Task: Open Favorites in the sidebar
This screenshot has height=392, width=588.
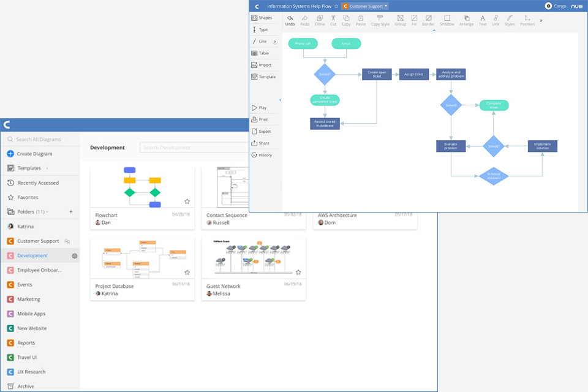Action: point(23,197)
